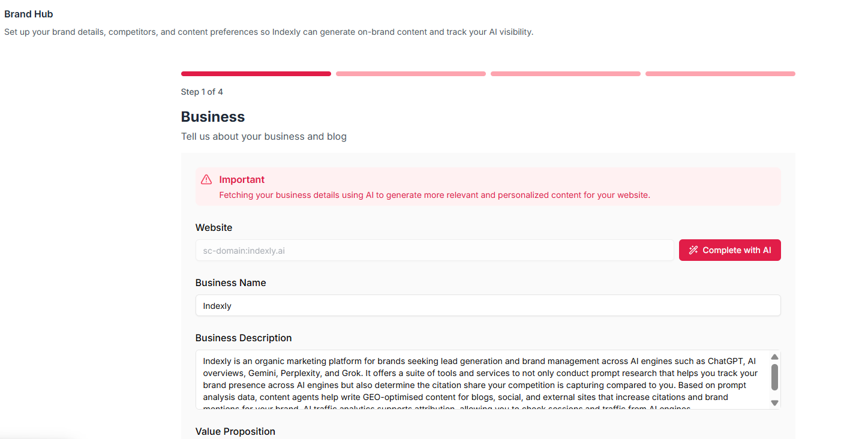Click the Business Name field label

pyautogui.click(x=231, y=282)
